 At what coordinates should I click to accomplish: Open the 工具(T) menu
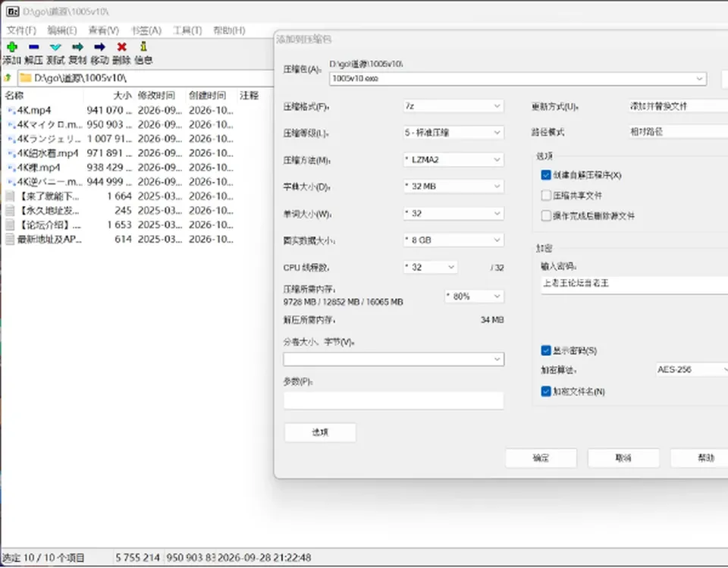[187, 30]
